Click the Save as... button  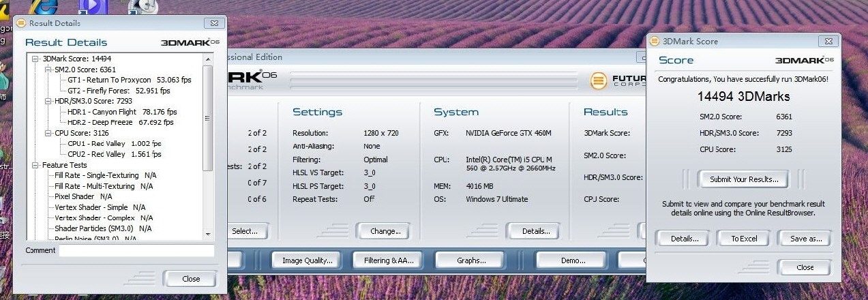point(805,239)
